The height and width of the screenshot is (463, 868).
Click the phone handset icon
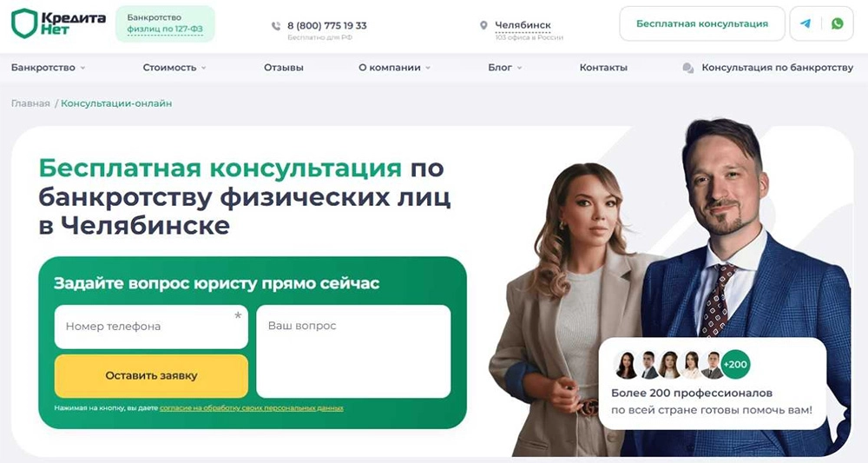point(276,26)
